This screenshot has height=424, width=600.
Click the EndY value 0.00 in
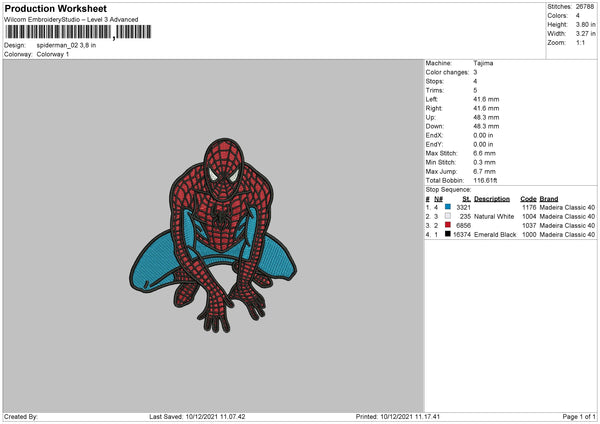pyautogui.click(x=483, y=144)
